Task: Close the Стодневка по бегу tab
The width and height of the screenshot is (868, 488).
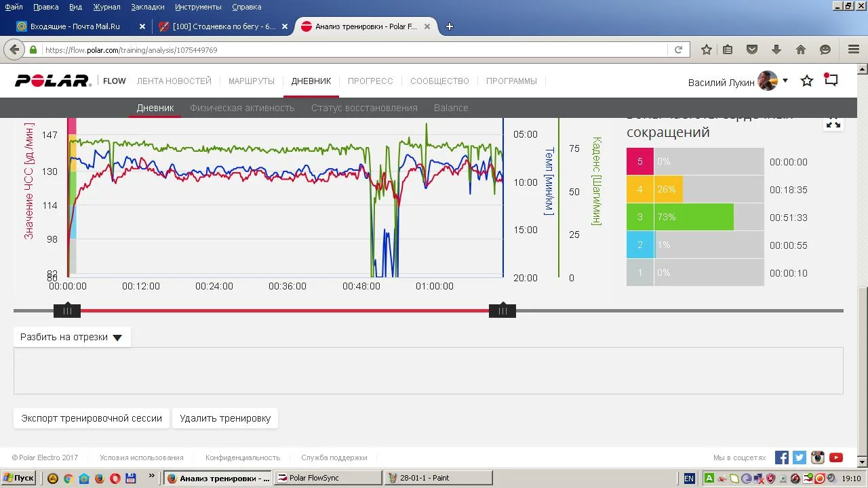Action: point(285,26)
